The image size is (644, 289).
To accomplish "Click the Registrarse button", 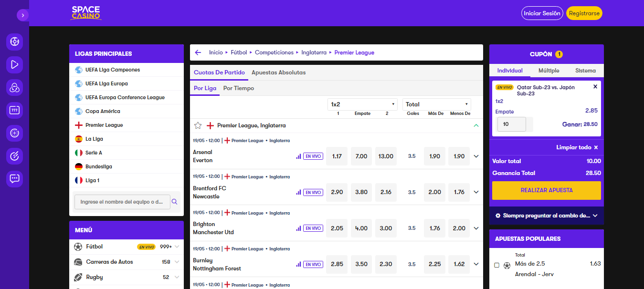I will (x=584, y=13).
